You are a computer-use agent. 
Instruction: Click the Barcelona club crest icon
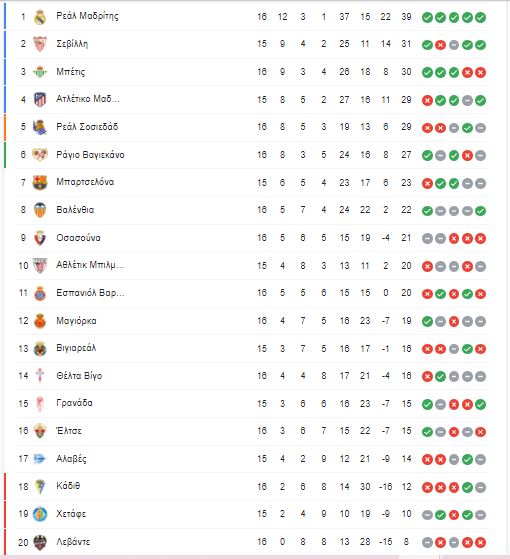[x=40, y=183]
